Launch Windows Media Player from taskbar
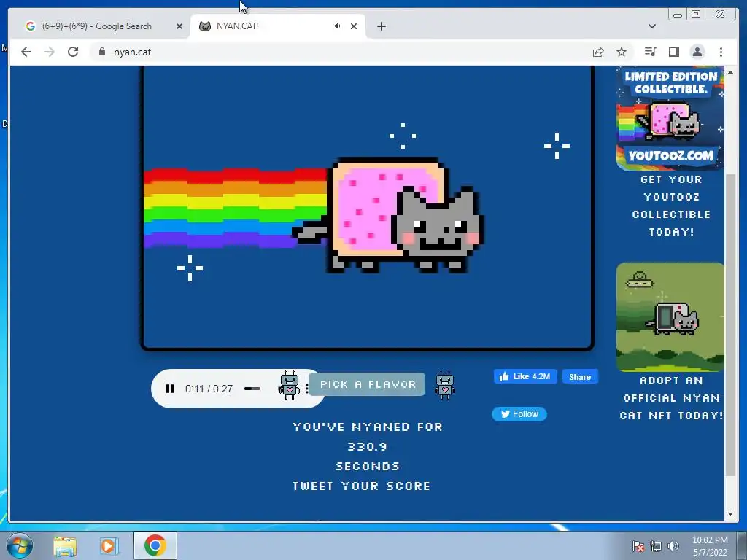The image size is (747, 560). click(x=108, y=546)
